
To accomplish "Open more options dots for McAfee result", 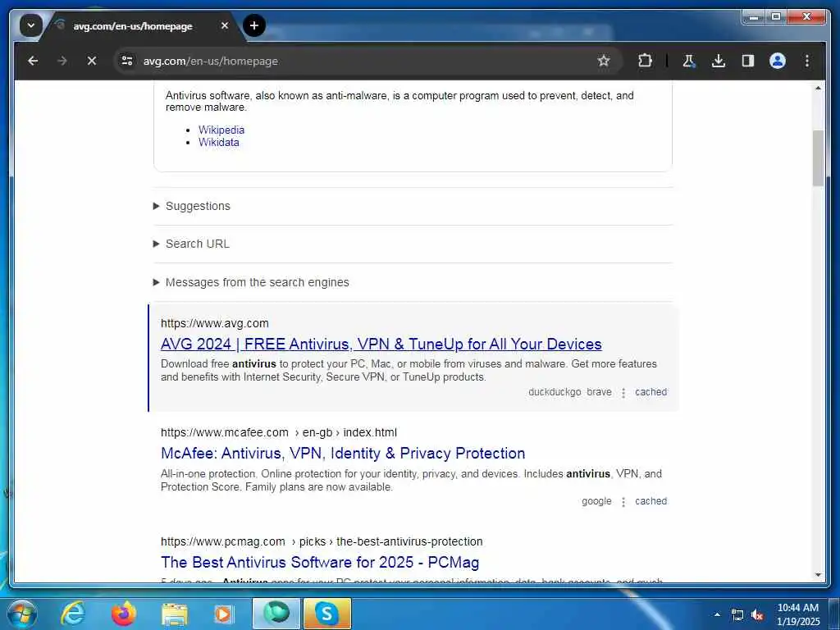I will click(623, 503).
